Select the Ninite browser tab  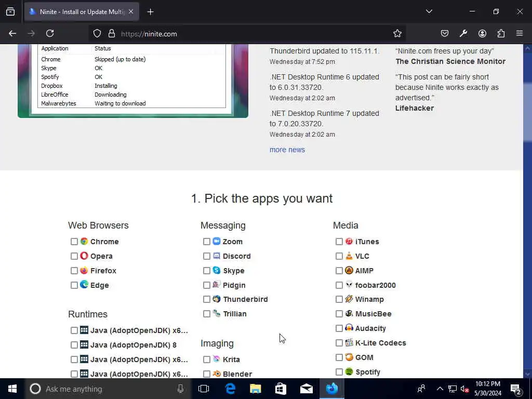tap(82, 12)
